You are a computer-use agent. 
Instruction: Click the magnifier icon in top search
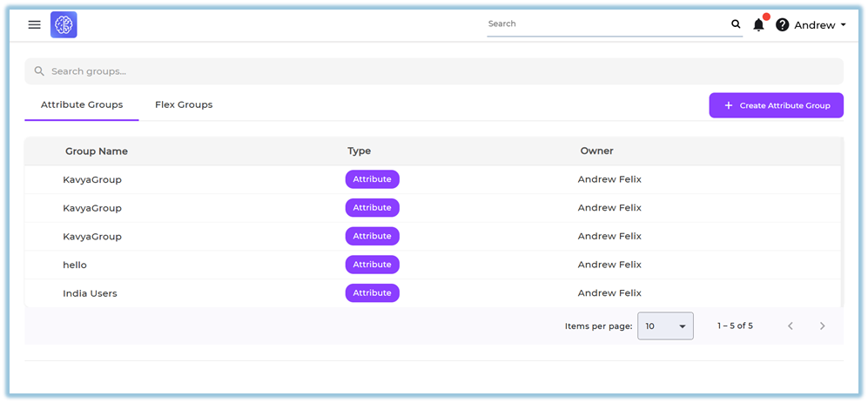point(736,24)
